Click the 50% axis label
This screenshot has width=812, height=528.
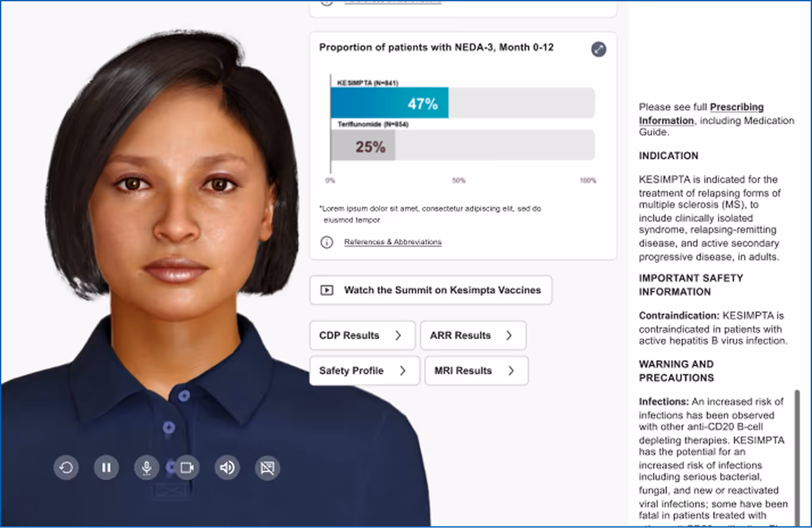point(459,181)
